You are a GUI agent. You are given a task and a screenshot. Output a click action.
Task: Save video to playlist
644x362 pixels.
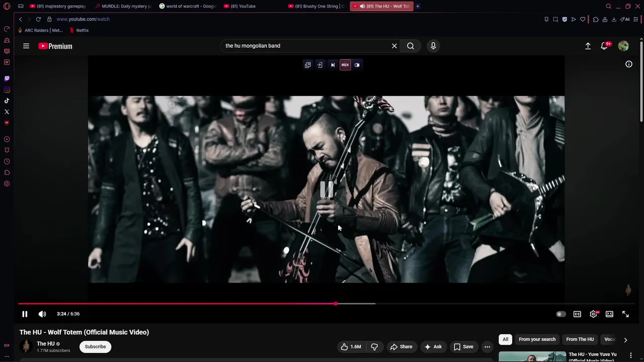(x=463, y=346)
